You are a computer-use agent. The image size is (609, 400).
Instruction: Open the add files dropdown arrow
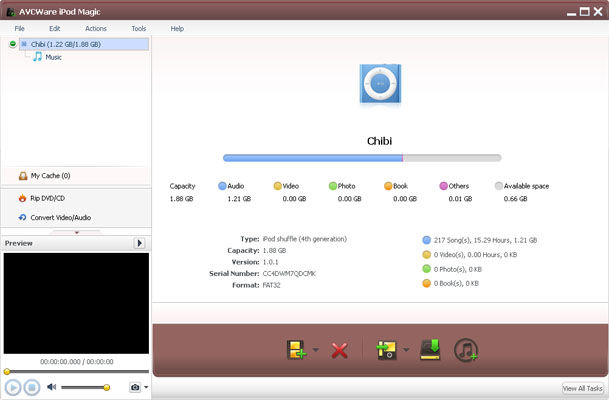tap(316, 350)
